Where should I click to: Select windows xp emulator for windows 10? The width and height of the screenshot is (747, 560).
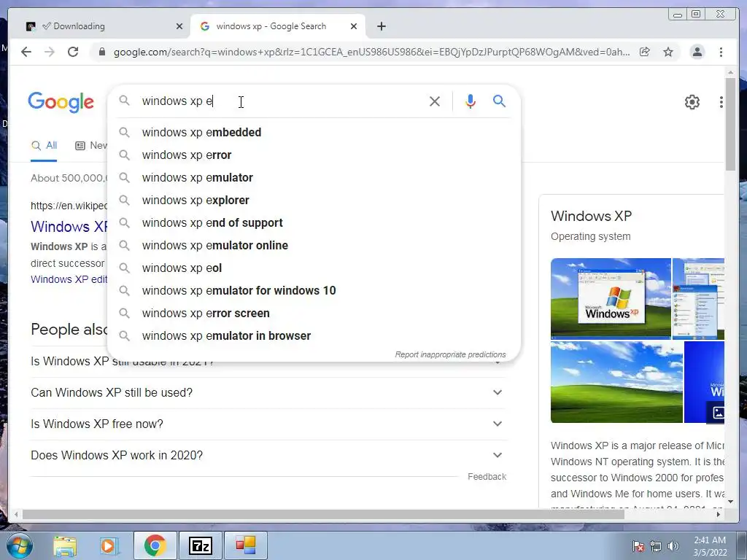coord(314,290)
